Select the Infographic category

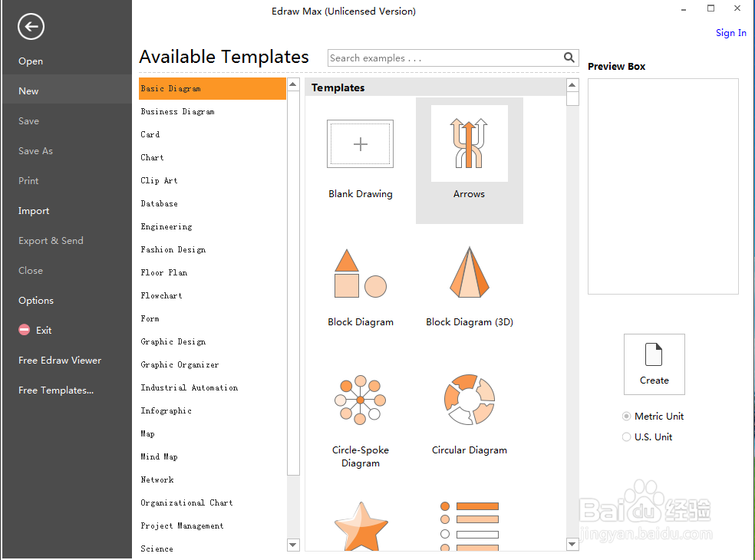(166, 410)
